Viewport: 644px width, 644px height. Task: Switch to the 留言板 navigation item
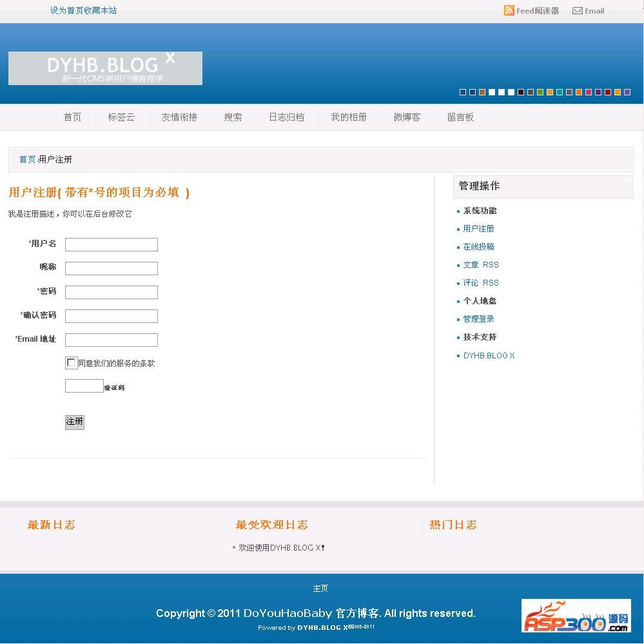coord(460,117)
